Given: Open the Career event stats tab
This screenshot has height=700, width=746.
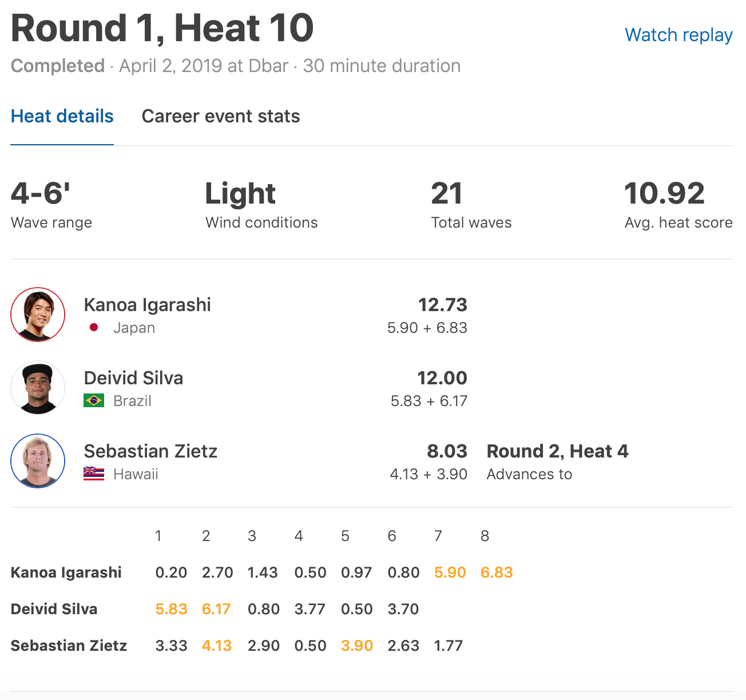Looking at the screenshot, I should pos(220,116).
